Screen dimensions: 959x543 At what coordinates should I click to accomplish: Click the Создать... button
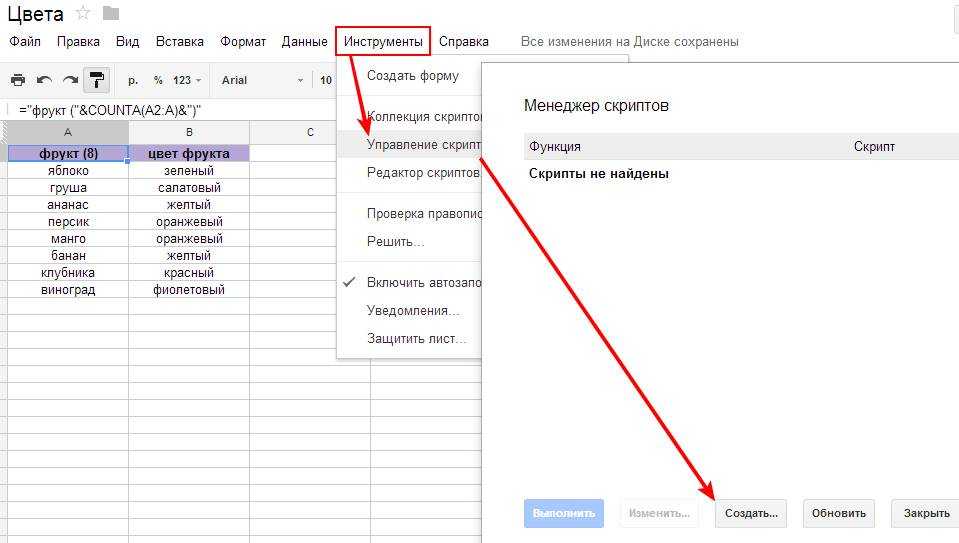click(751, 513)
